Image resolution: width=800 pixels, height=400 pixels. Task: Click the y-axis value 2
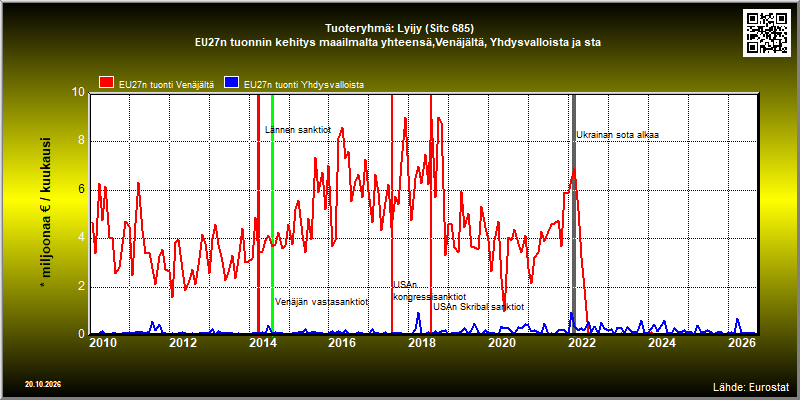(81, 287)
